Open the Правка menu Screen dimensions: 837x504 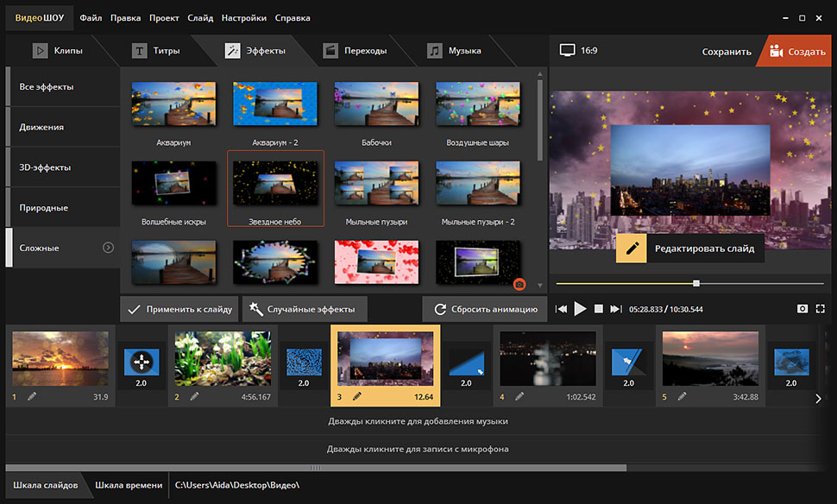click(125, 17)
